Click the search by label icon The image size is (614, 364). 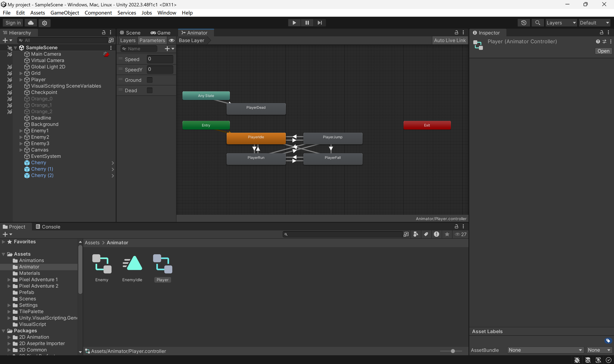(426, 234)
